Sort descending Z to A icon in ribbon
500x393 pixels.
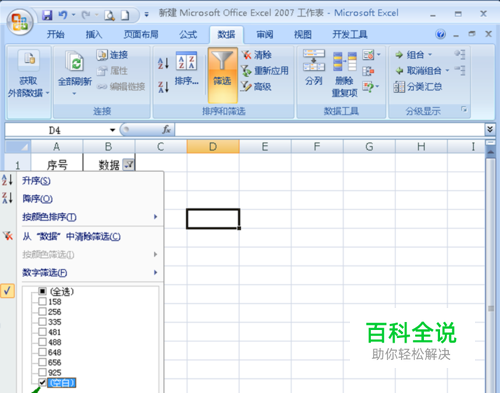click(x=163, y=87)
